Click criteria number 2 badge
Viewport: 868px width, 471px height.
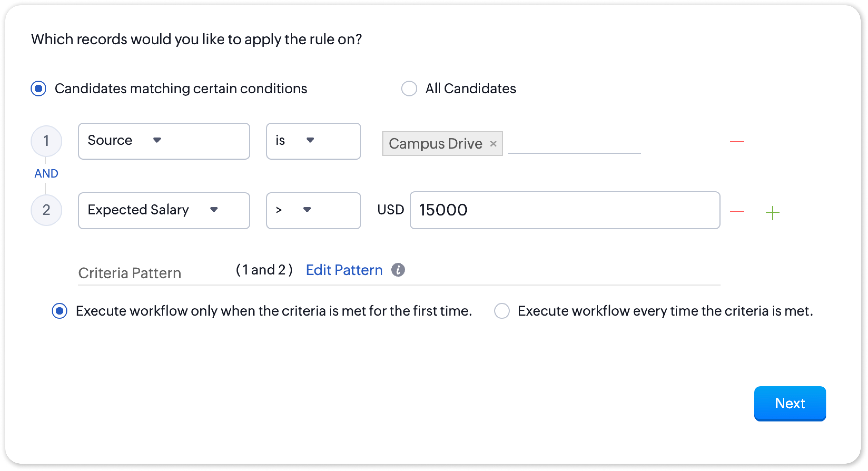[x=46, y=210]
